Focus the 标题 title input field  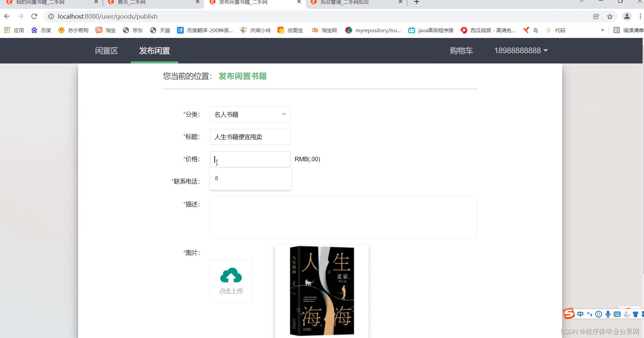coord(250,137)
